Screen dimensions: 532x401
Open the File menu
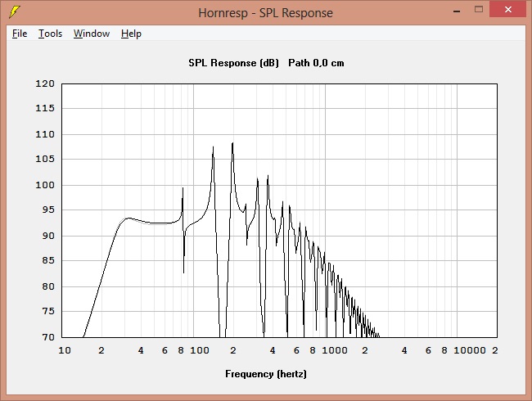point(20,34)
